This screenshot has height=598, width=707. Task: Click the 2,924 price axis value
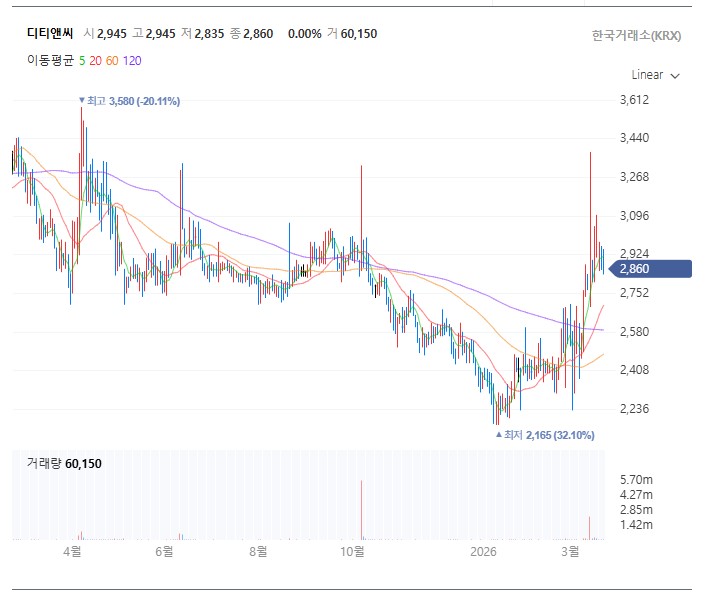(634, 253)
